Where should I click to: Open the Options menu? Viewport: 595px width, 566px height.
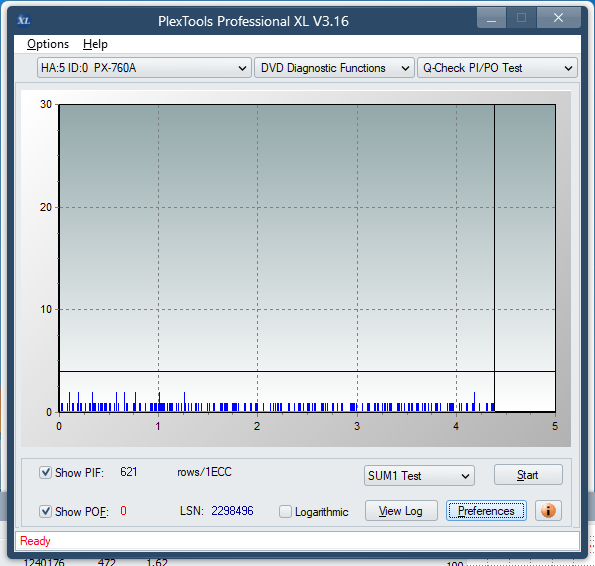(x=48, y=44)
